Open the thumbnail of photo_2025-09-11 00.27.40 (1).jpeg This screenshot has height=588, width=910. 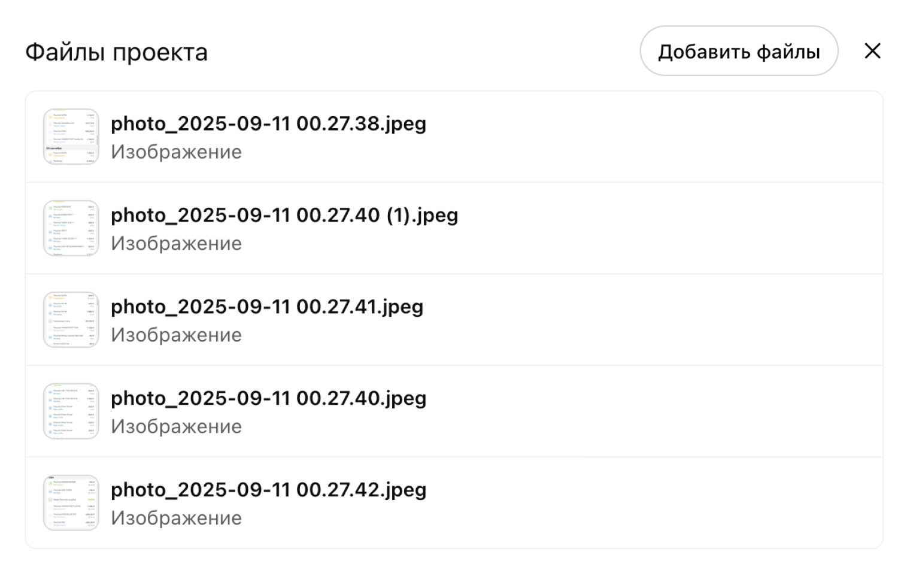click(x=71, y=228)
